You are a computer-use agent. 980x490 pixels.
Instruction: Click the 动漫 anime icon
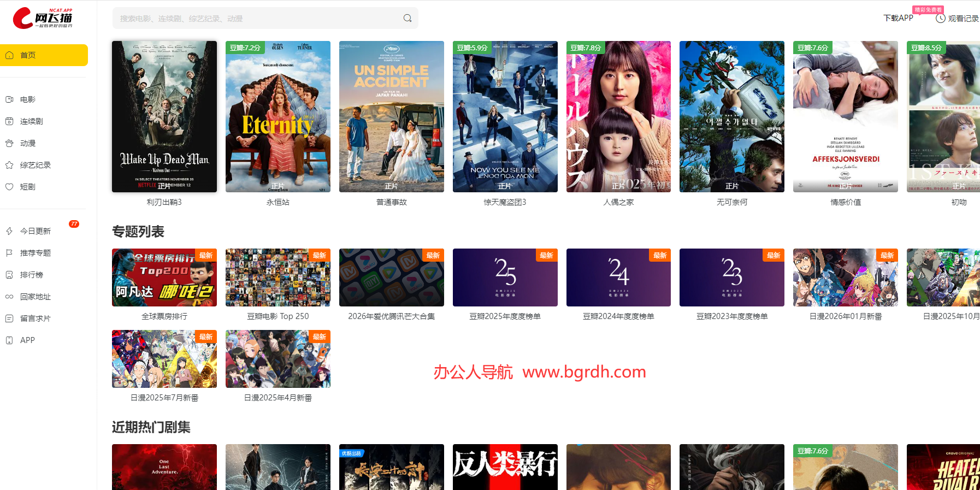pyautogui.click(x=9, y=143)
